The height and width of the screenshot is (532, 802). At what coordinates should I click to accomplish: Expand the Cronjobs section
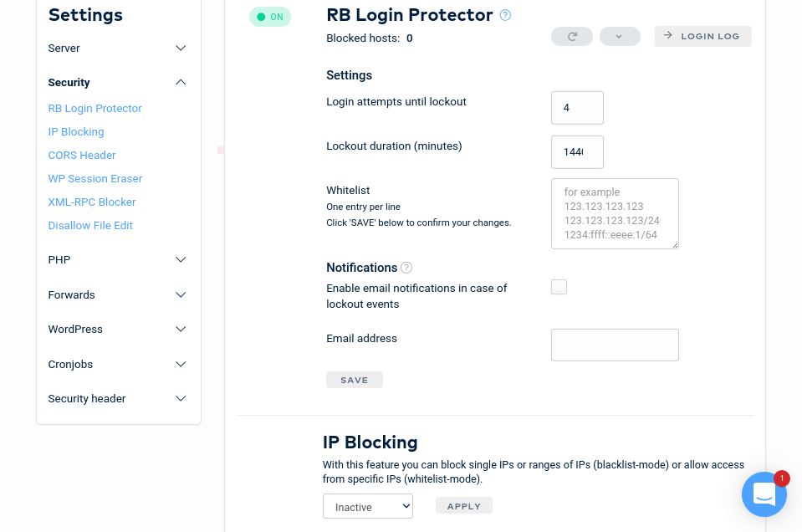tap(117, 365)
